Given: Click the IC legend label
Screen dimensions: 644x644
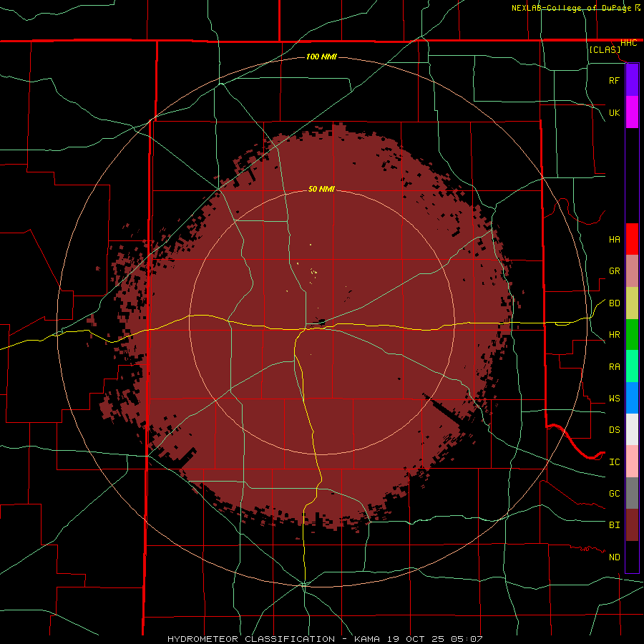Looking at the screenshot, I should 614,462.
